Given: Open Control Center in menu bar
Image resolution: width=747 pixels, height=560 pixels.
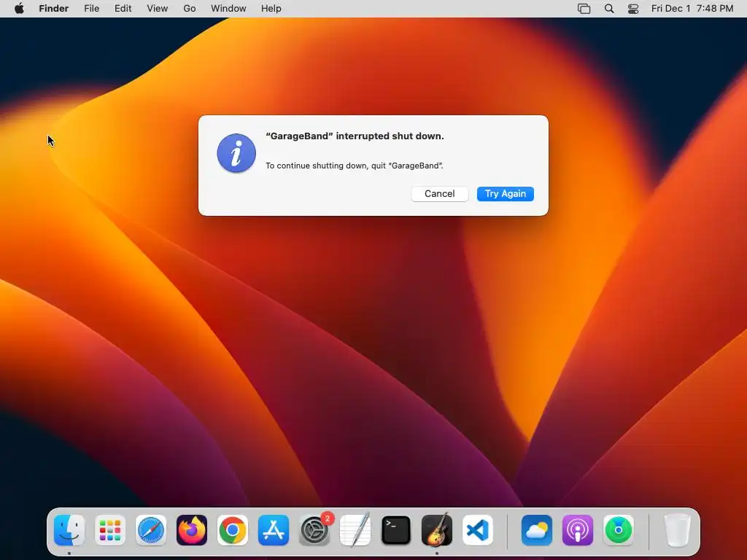Looking at the screenshot, I should [x=633, y=9].
